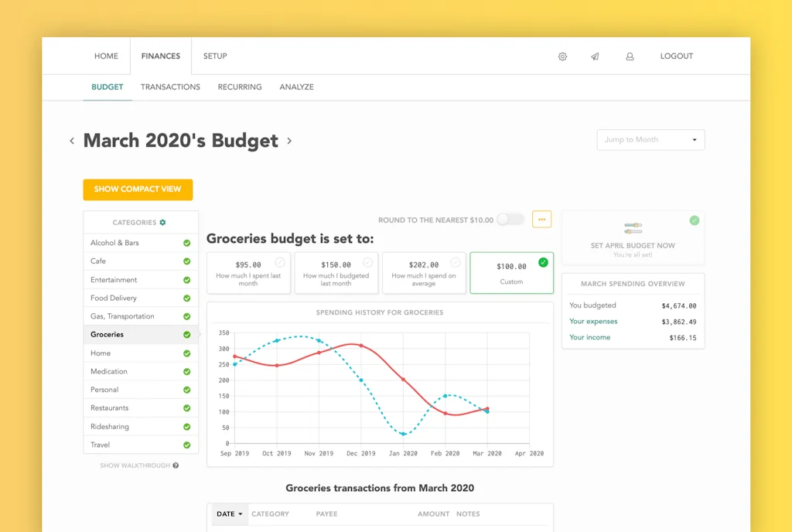Select $202.00 average spend option
The width and height of the screenshot is (792, 532).
click(424, 273)
